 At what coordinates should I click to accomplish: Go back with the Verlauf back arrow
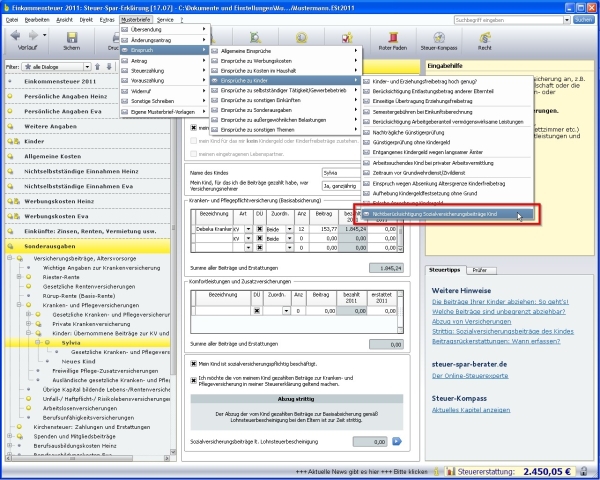pos(16,36)
